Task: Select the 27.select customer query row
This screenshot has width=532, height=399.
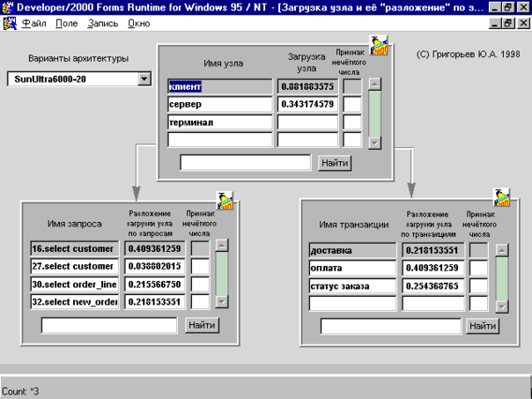Action: [x=75, y=266]
